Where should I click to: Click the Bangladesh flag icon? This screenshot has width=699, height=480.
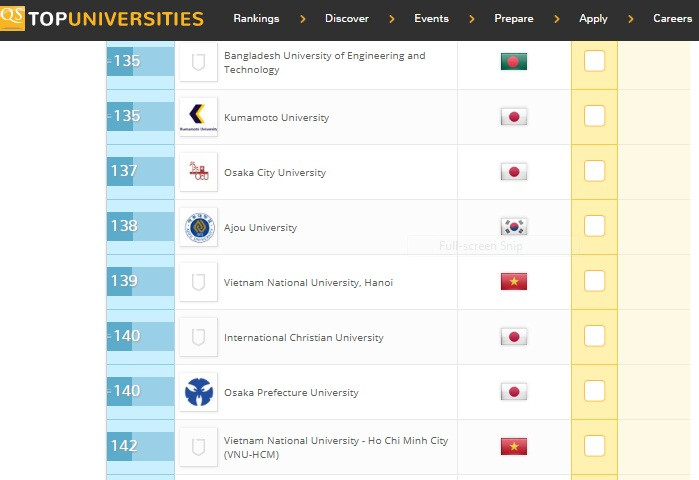coord(513,62)
